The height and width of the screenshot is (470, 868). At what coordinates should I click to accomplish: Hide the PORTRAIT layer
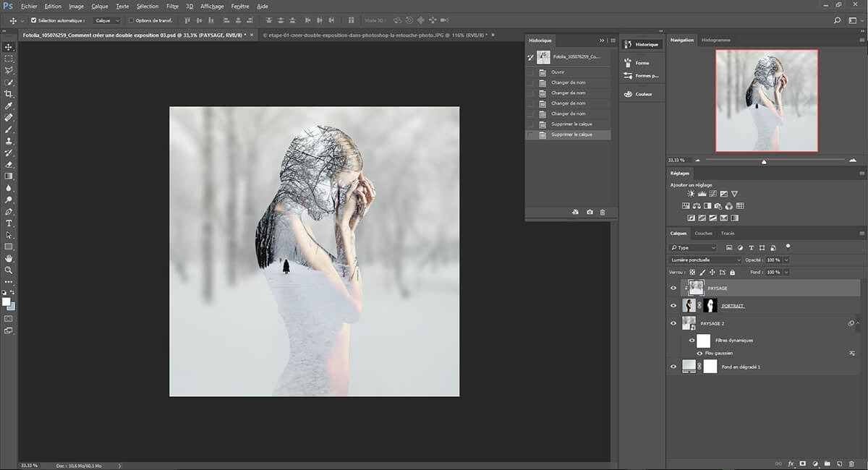point(673,306)
